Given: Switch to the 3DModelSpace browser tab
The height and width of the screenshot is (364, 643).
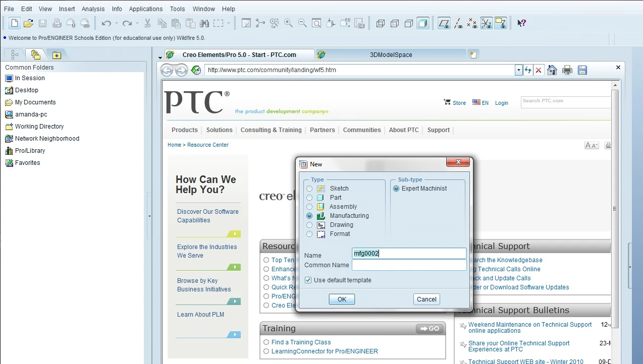Looking at the screenshot, I should 391,55.
